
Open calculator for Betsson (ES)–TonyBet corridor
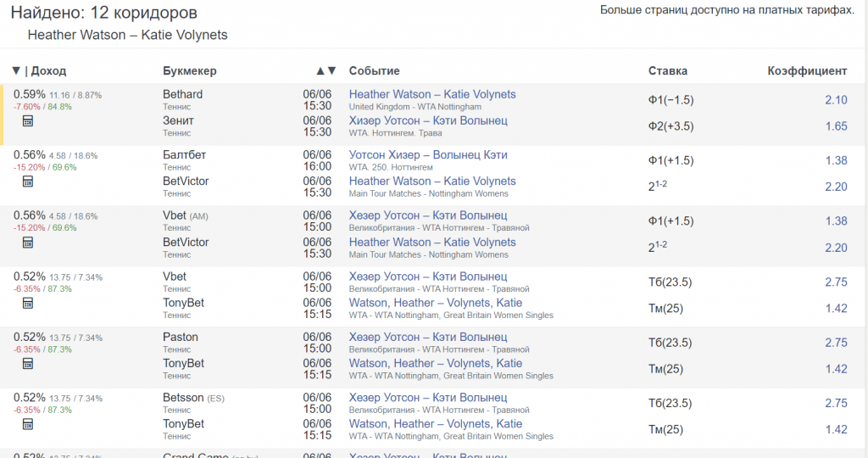(28, 424)
